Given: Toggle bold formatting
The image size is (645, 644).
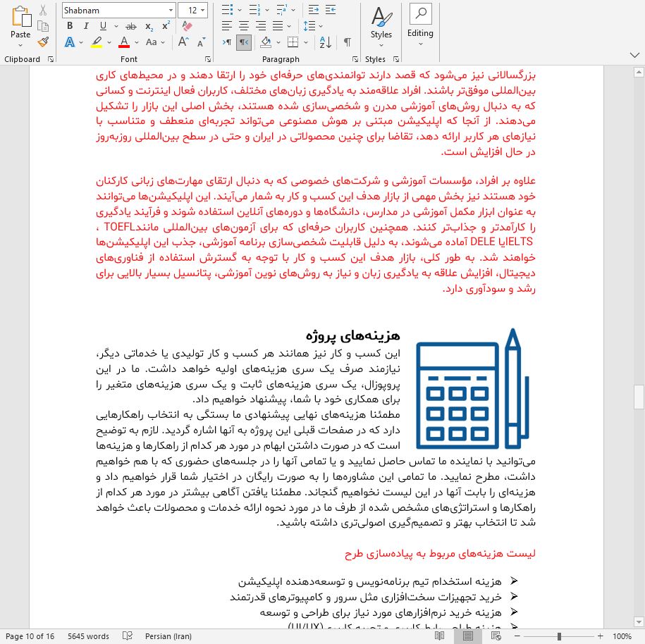Looking at the screenshot, I should (70, 26).
